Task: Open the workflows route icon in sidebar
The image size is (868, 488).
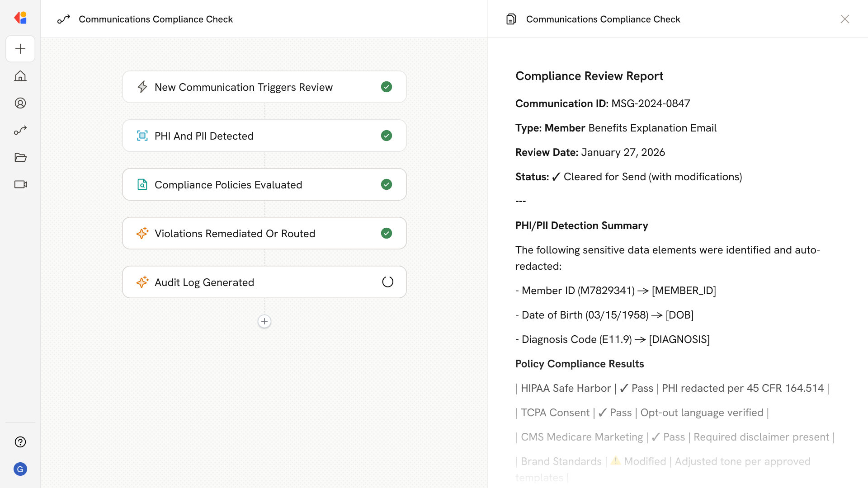Action: click(x=20, y=130)
